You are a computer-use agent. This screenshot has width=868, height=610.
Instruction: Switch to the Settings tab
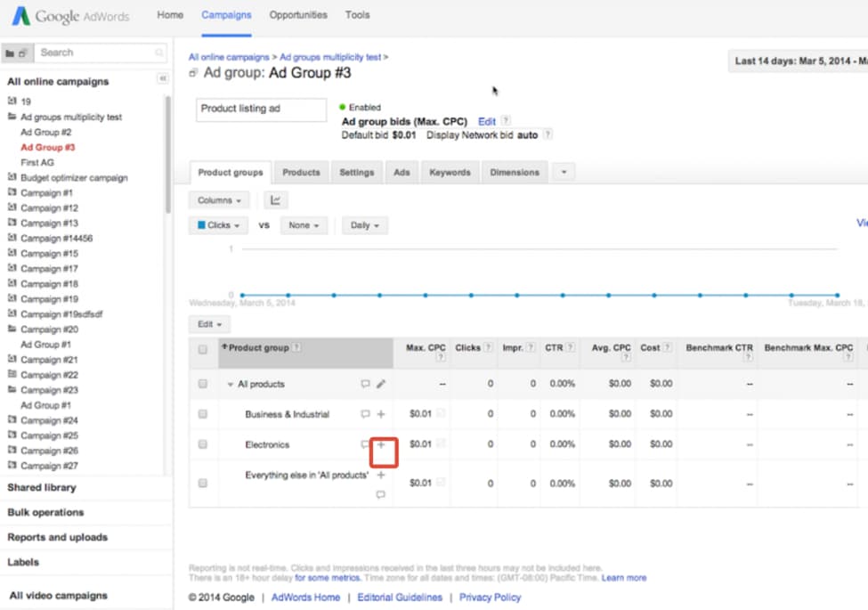(x=356, y=173)
